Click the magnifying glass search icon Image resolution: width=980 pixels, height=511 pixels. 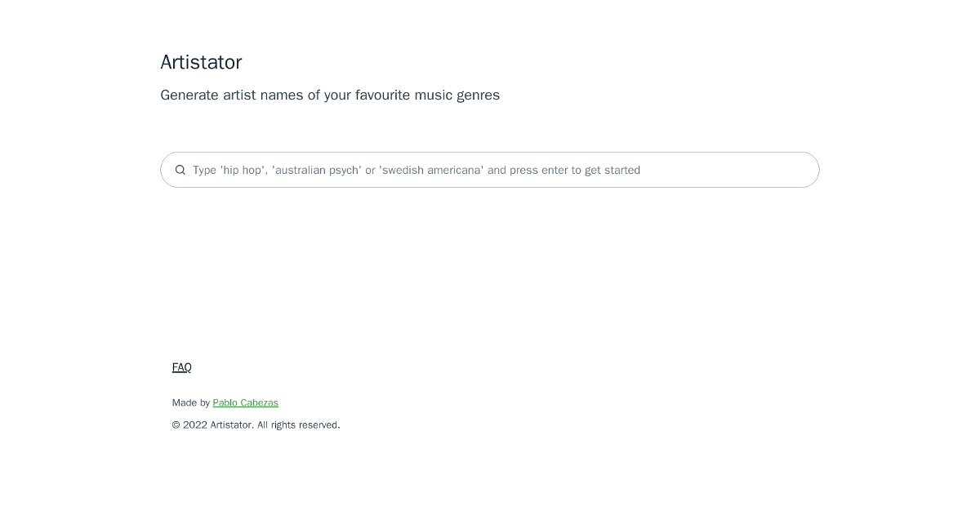click(x=180, y=170)
